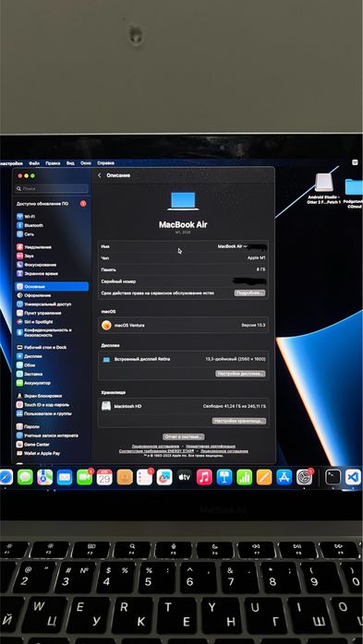The width and height of the screenshot is (363, 644).
Task: Open Универсальный доступ (Accessibility) settings
Action: pyautogui.click(x=52, y=304)
